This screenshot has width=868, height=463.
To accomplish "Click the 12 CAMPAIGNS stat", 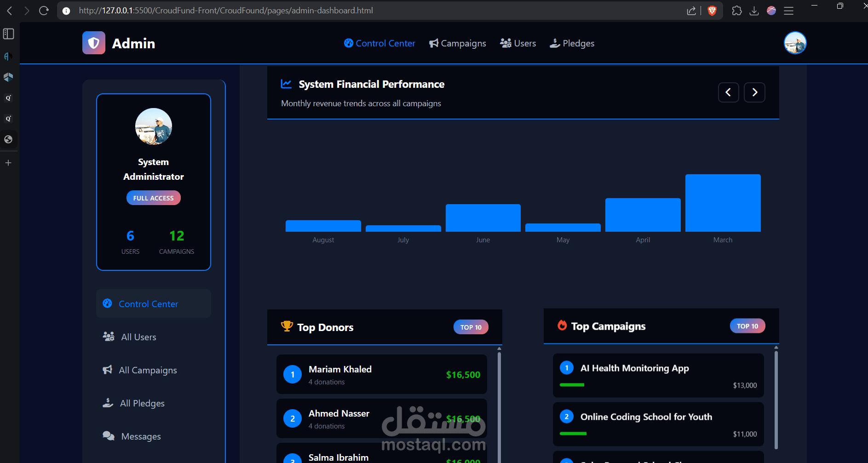I will [x=177, y=242].
